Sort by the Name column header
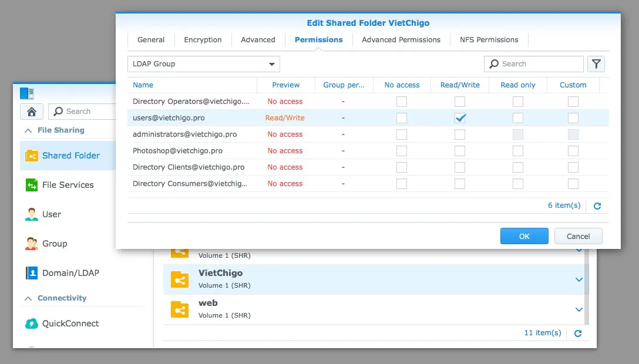 [x=192, y=85]
